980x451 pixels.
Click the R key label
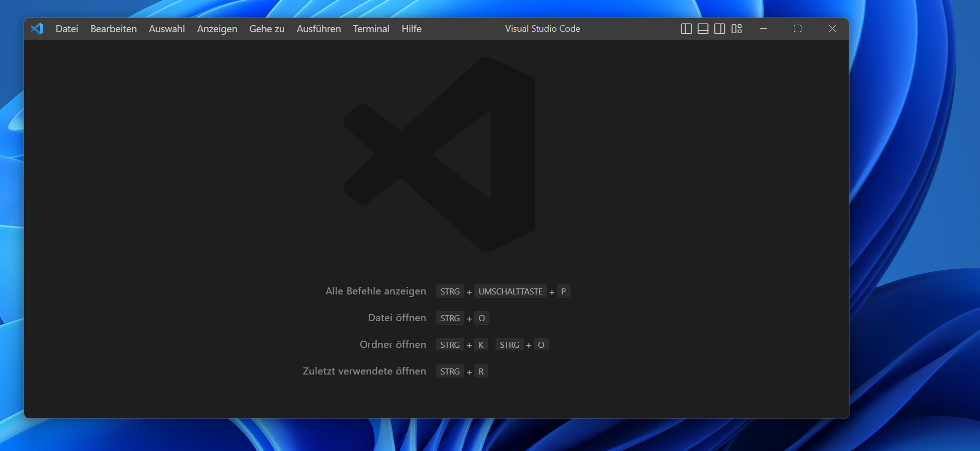(x=481, y=371)
